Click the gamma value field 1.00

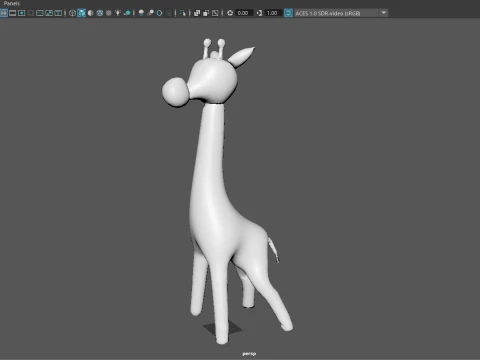tap(273, 13)
